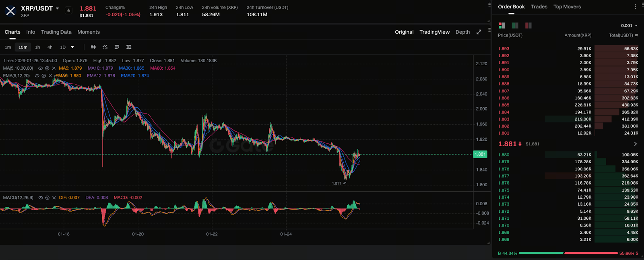
Task: Click the Amount(XRP) column header
Action: (x=578, y=35)
